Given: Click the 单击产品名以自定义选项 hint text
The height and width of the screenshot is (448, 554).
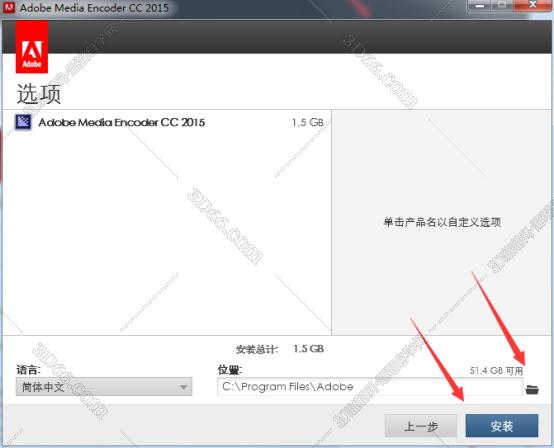Looking at the screenshot, I should pos(442,222).
